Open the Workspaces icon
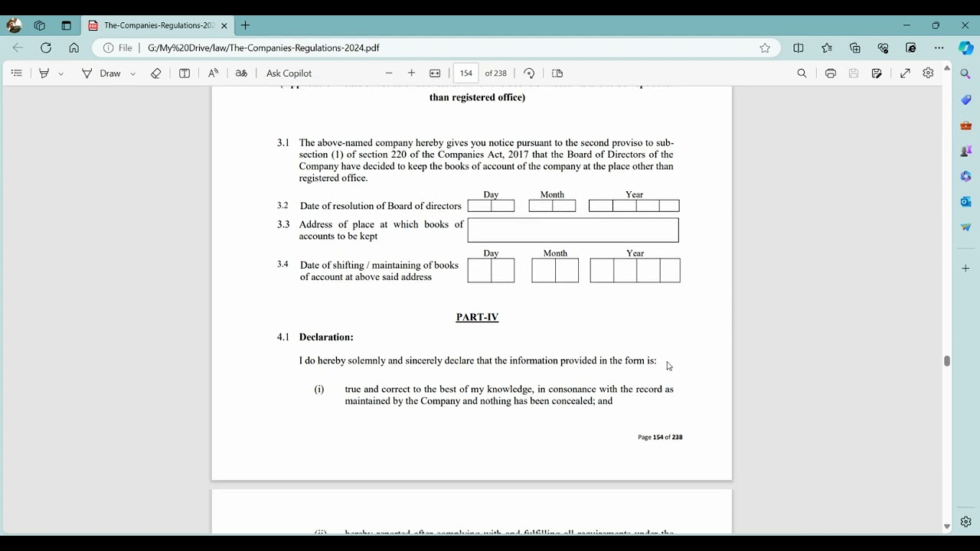This screenshot has height=551, width=980. click(40, 25)
